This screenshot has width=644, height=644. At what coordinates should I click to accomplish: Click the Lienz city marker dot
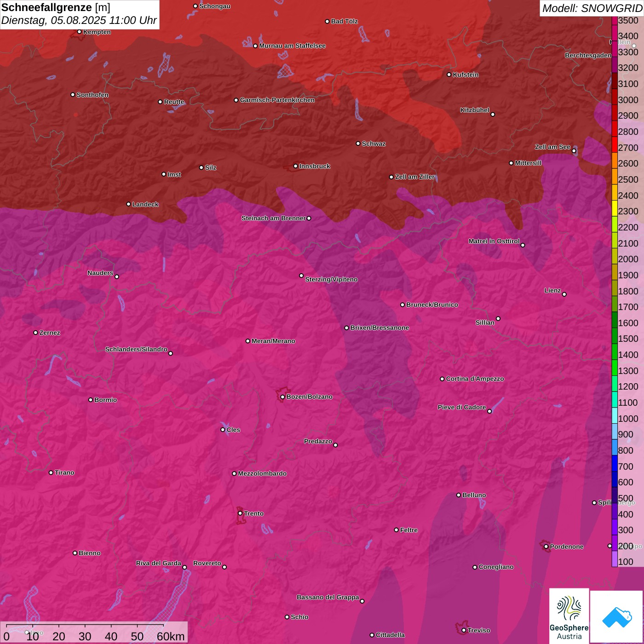click(x=564, y=294)
